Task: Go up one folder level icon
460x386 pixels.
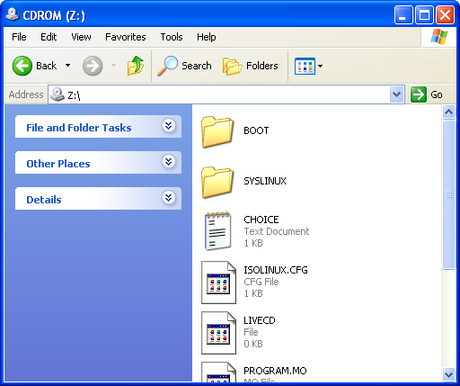Action: 135,65
